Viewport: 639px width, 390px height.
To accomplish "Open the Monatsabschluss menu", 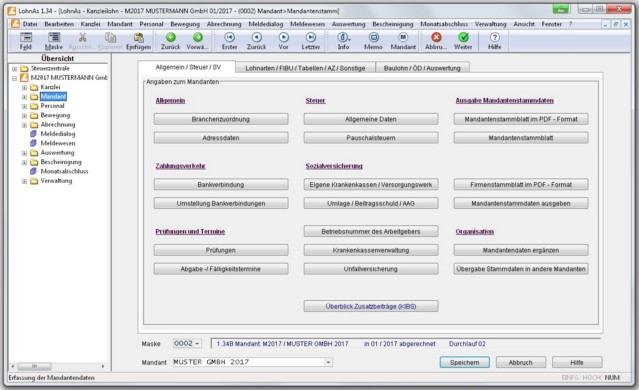I will pos(444,24).
